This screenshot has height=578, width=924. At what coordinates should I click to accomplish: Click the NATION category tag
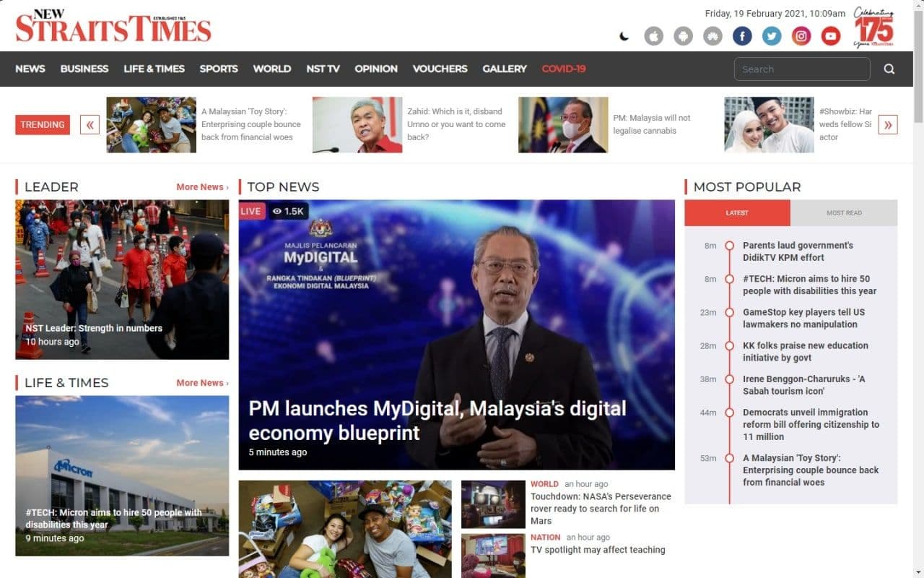(x=546, y=538)
